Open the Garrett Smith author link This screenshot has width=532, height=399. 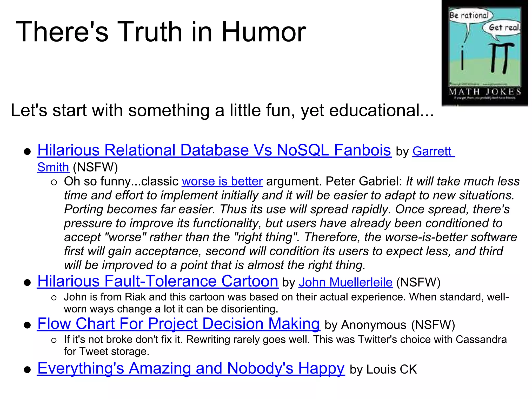pyautogui.click(x=433, y=151)
